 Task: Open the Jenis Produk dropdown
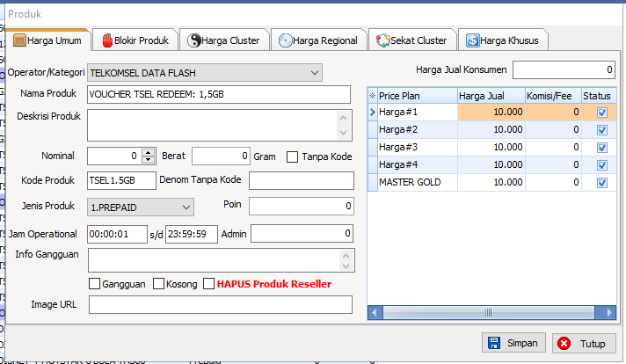[186, 207]
